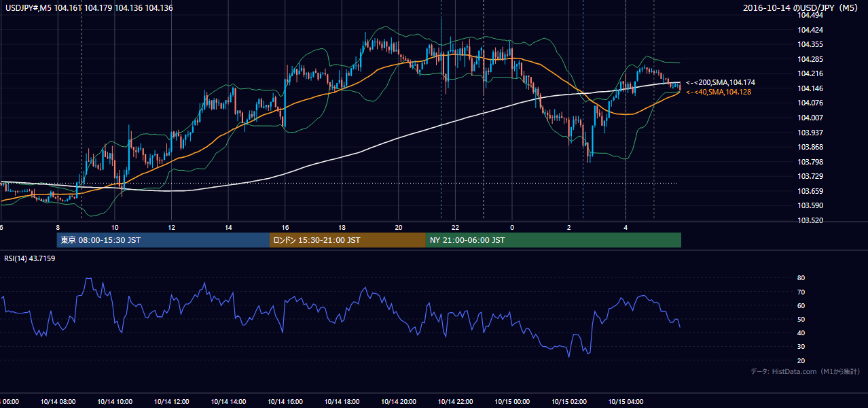Click RSI scale value 70
Viewport: 868px width, 408px height.
(x=801, y=292)
